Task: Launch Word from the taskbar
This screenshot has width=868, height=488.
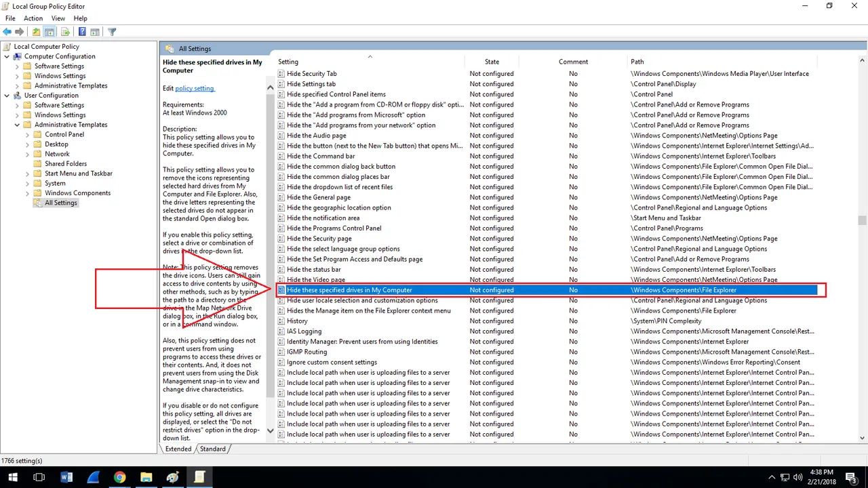Action: pos(66,477)
